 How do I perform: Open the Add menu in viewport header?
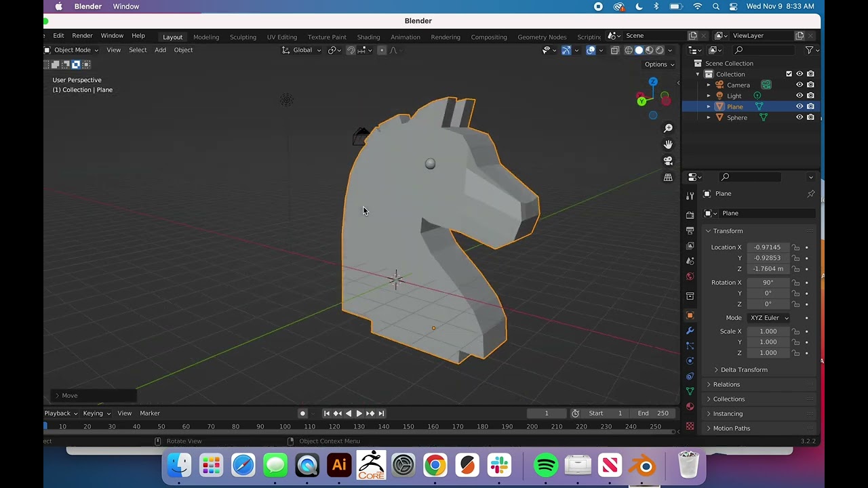click(160, 50)
